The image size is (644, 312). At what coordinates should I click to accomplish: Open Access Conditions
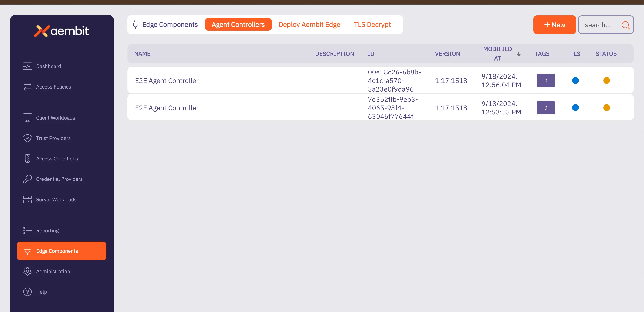pyautogui.click(x=57, y=158)
